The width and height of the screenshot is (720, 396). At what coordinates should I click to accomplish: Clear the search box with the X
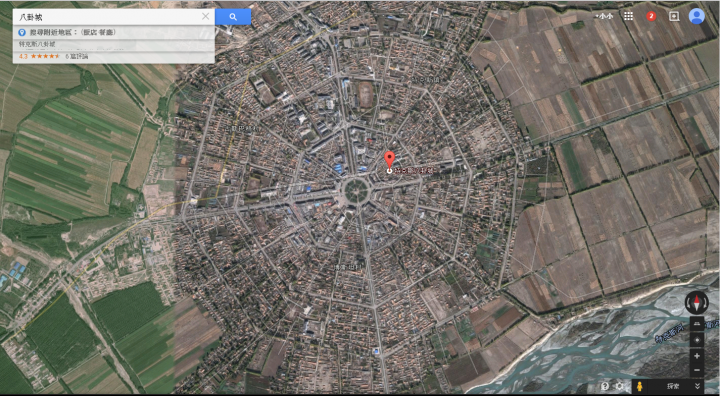(x=205, y=17)
